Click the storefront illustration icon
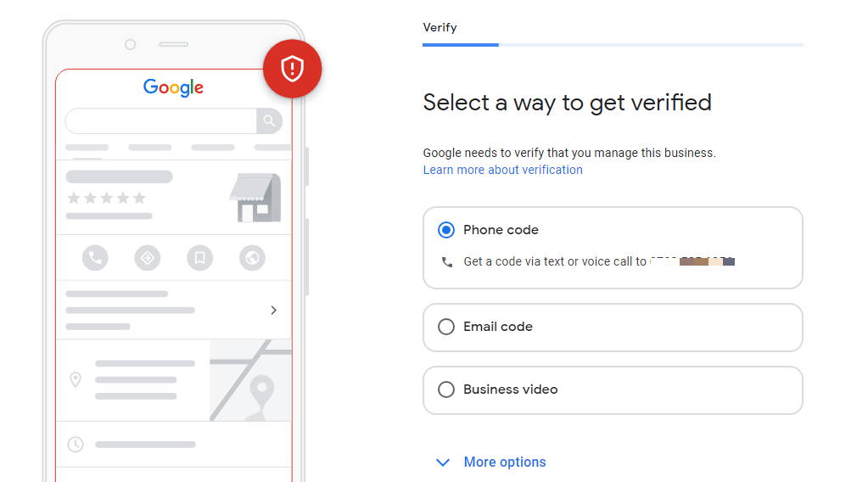 coord(255,198)
